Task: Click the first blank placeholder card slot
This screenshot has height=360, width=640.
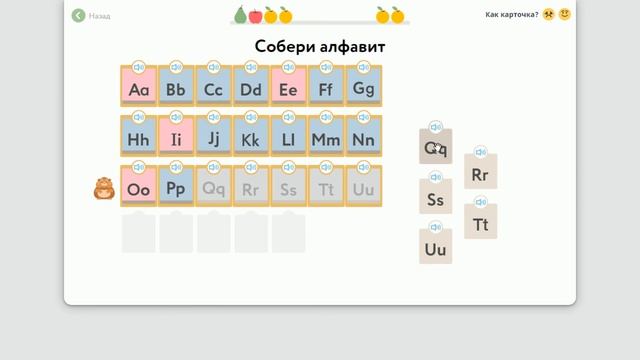Action: [x=139, y=232]
